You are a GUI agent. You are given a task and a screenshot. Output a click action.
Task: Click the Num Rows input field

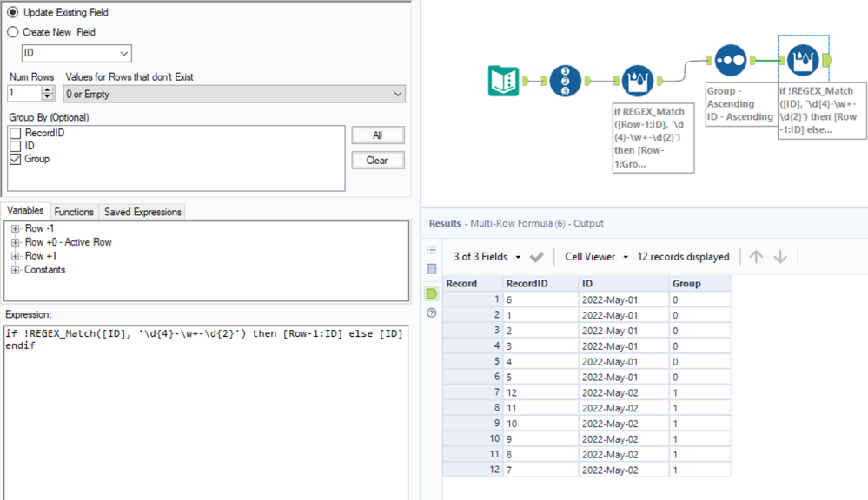pyautogui.click(x=25, y=94)
